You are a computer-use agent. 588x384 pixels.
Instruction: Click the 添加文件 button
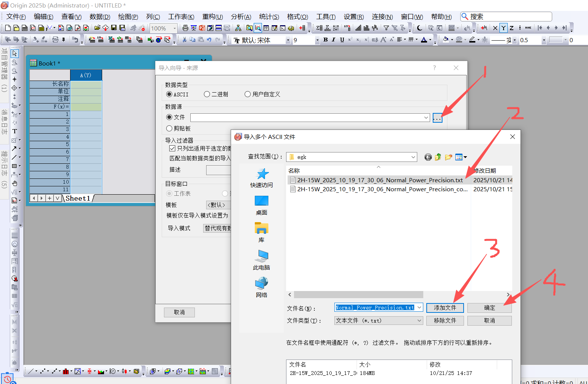pos(445,308)
